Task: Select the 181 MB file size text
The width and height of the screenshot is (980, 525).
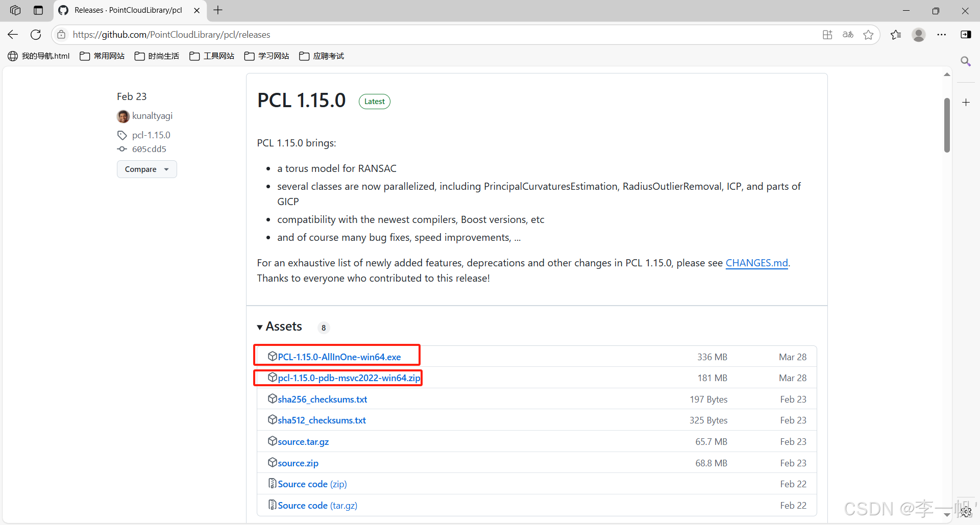Action: (712, 378)
